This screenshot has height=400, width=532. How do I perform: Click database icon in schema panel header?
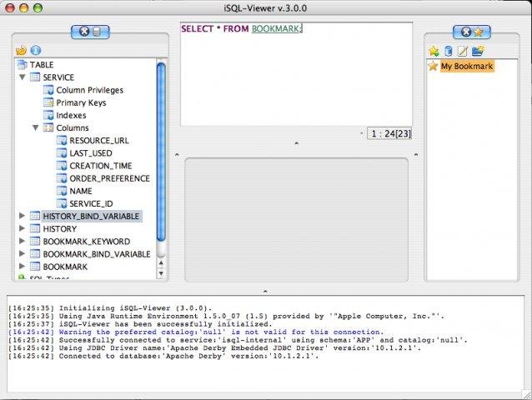[97, 32]
